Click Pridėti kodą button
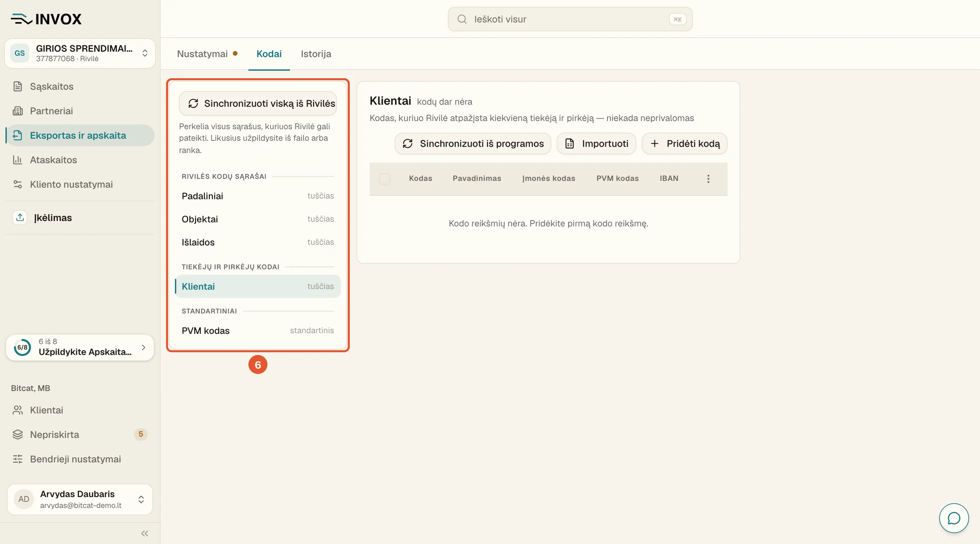This screenshot has height=544, width=980. tap(684, 144)
